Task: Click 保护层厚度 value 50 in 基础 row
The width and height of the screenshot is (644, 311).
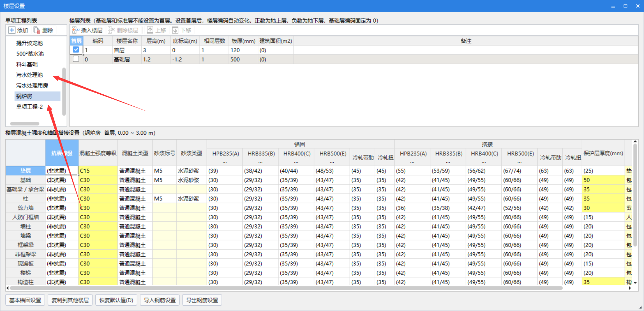Action: [603, 180]
